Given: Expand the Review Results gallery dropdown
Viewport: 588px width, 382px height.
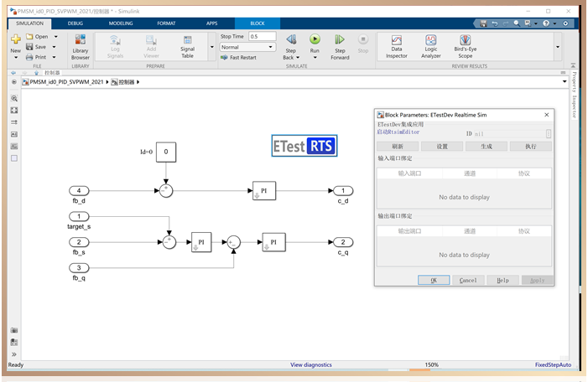Looking at the screenshot, I should 558,47.
